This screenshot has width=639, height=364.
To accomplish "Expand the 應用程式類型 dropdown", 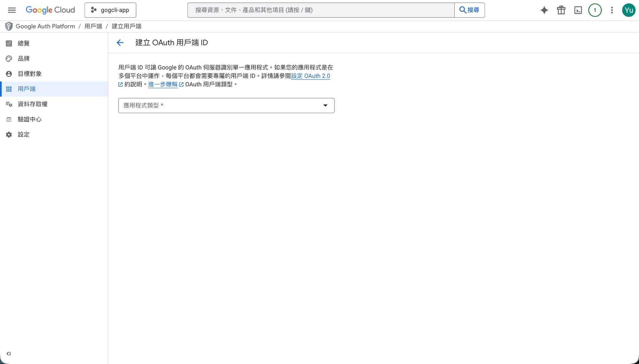I will point(226,105).
